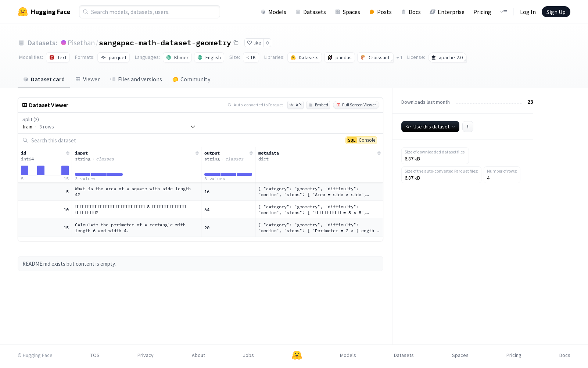588x368 pixels.
Task: Select the table row with output 64
Action: [x=200, y=210]
